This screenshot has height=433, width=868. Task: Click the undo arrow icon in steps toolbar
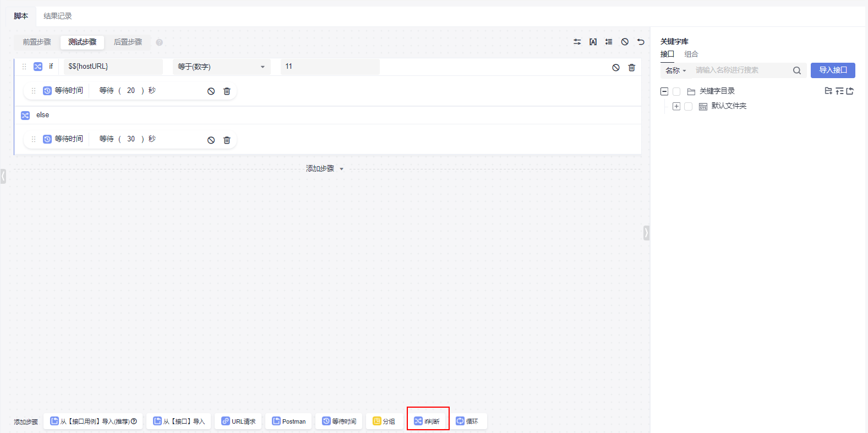tap(641, 42)
